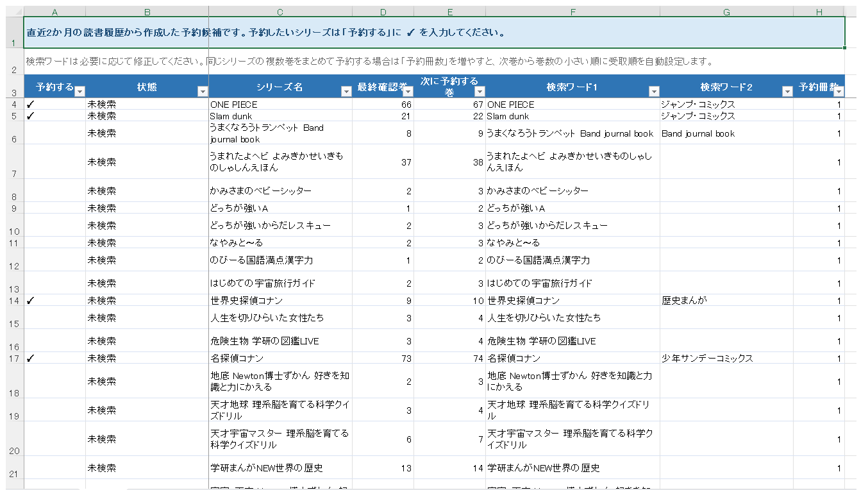Select the うまれたよヘビ series name cell

(280, 162)
